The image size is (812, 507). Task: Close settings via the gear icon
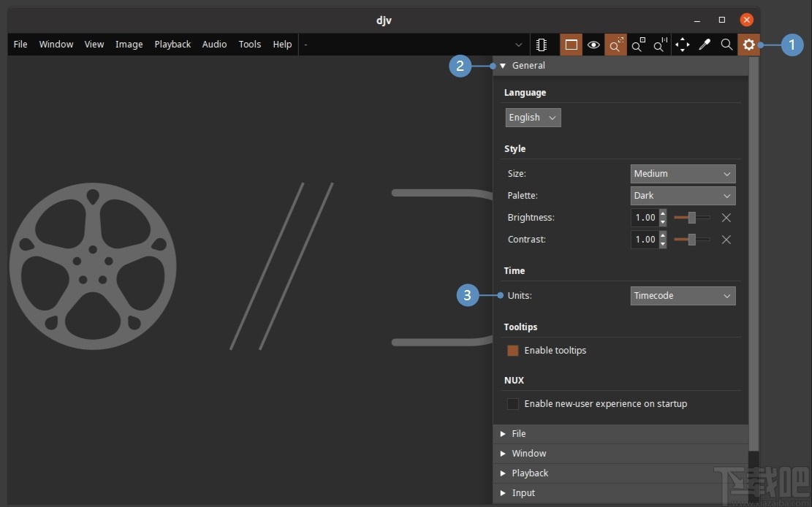(x=748, y=45)
